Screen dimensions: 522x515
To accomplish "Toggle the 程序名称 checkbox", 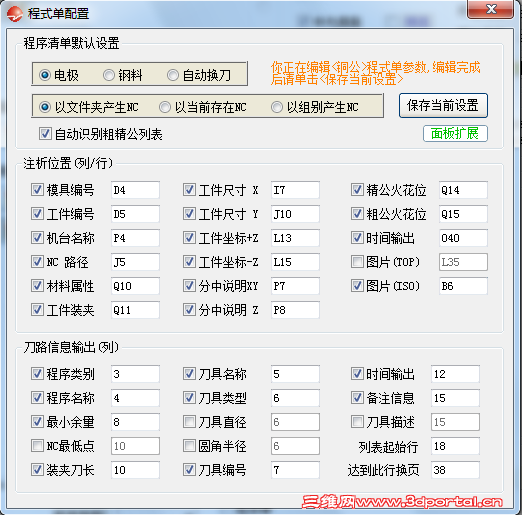I will click(x=37, y=398).
